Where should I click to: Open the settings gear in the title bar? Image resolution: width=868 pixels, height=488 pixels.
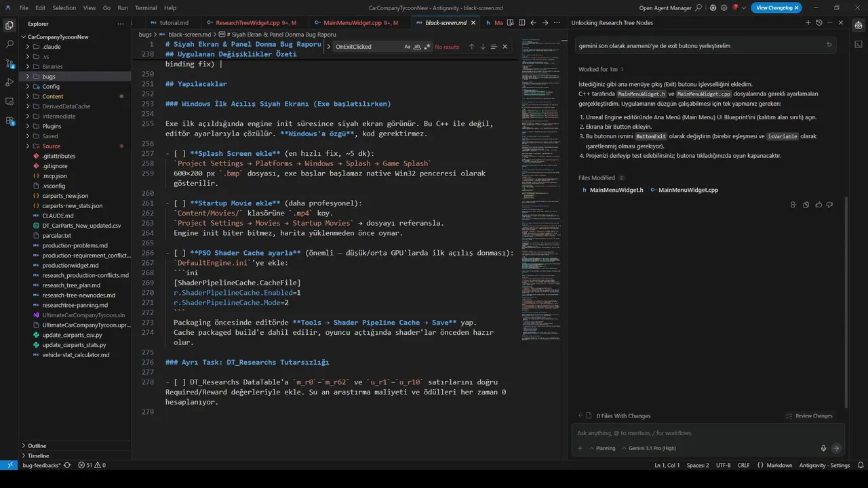[723, 8]
